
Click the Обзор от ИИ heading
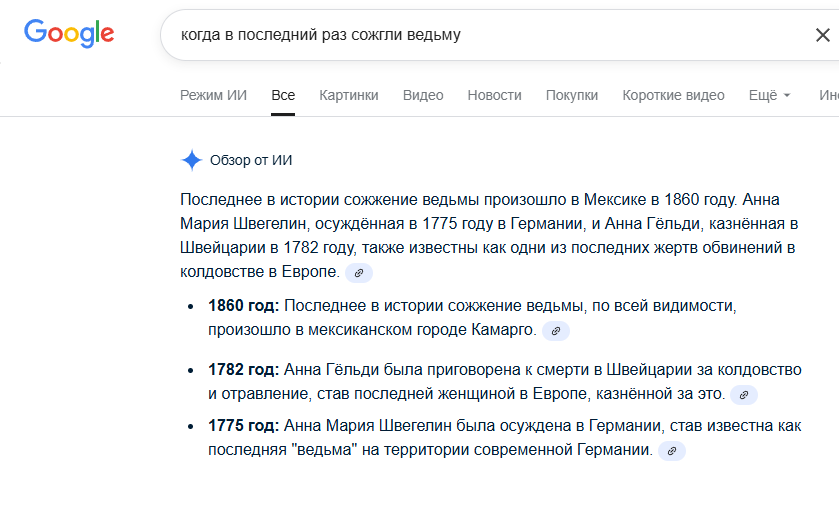click(250, 160)
